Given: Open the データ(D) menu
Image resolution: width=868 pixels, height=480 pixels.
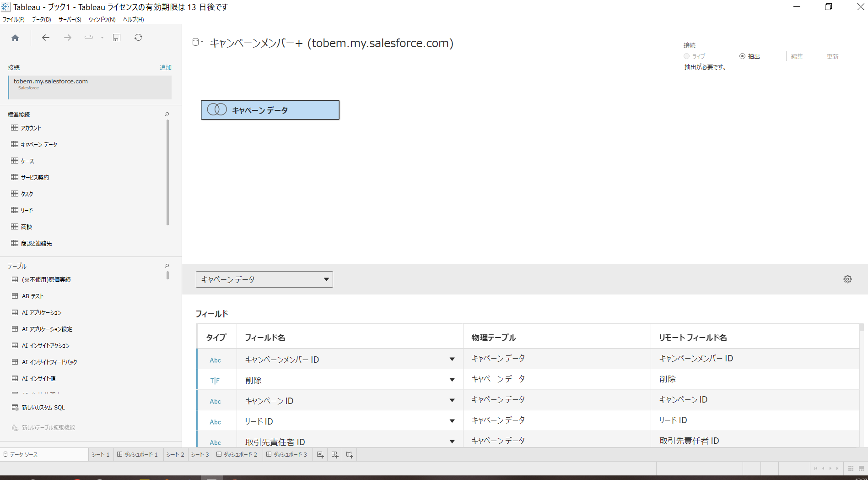Looking at the screenshot, I should click(x=41, y=19).
